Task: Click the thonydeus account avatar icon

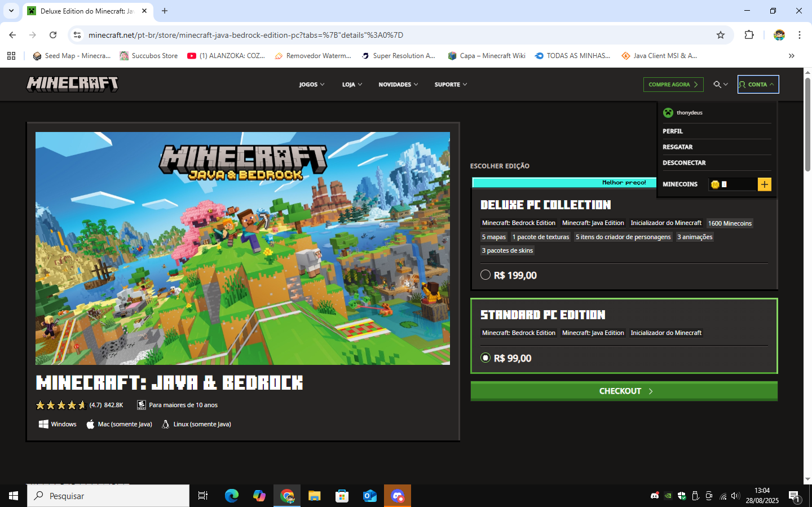Action: pyautogui.click(x=668, y=113)
